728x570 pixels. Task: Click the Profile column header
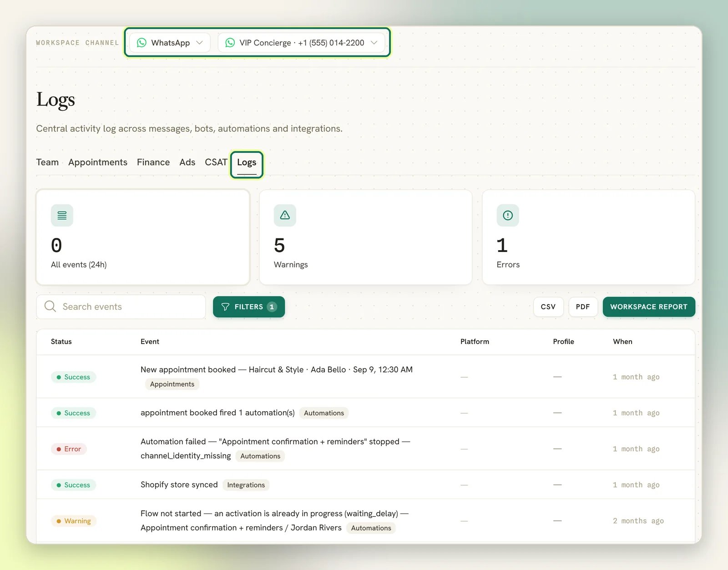[x=563, y=342]
